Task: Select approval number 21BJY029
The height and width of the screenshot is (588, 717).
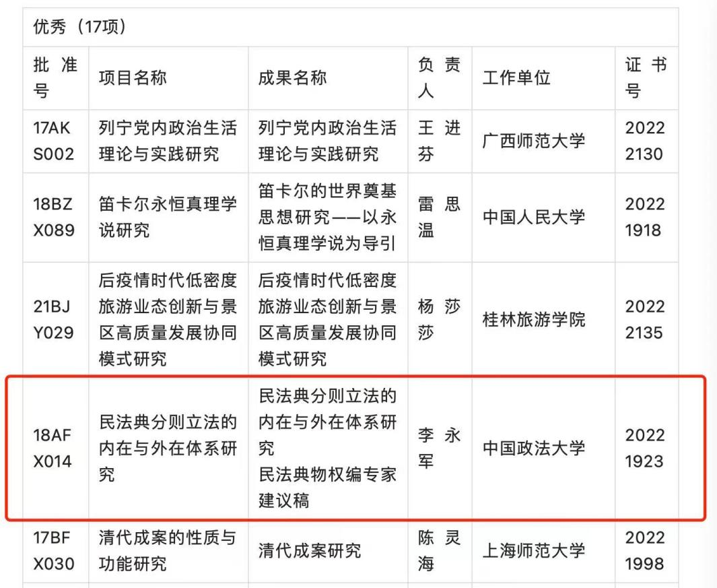Action: 54,319
